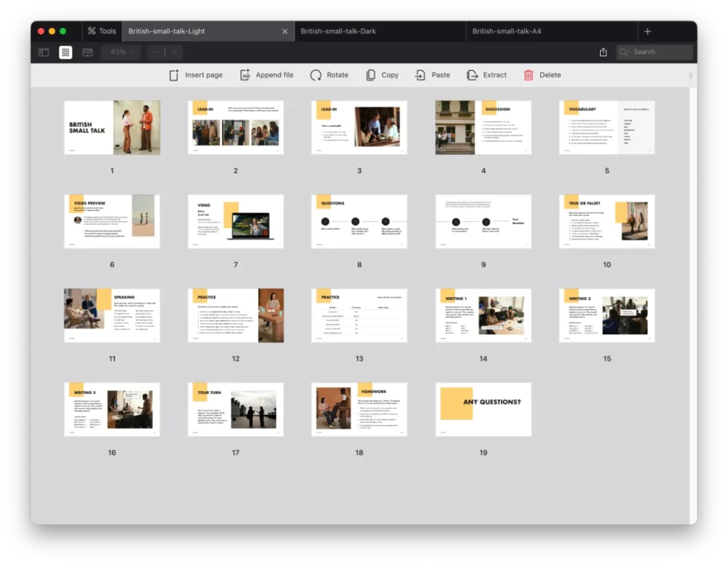This screenshot has width=728, height=565.
Task: Open the Tools menu
Action: 101,31
